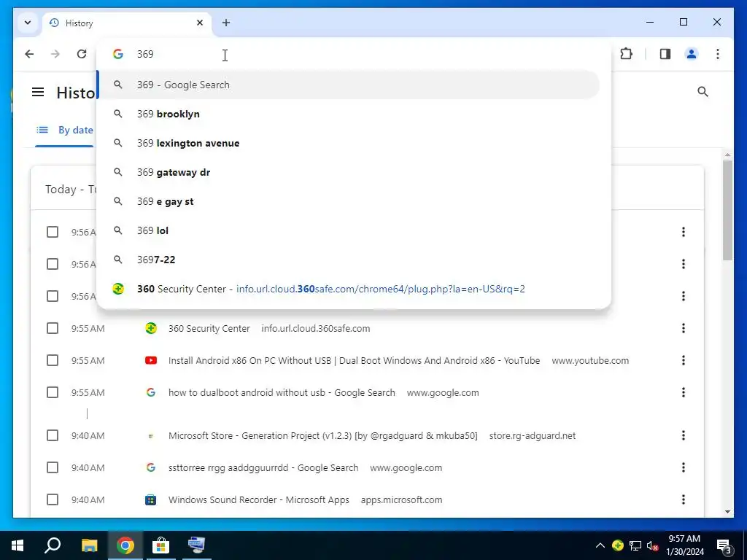
Task: Open actions menu for ssttorree Google Search entry
Action: [x=683, y=467]
